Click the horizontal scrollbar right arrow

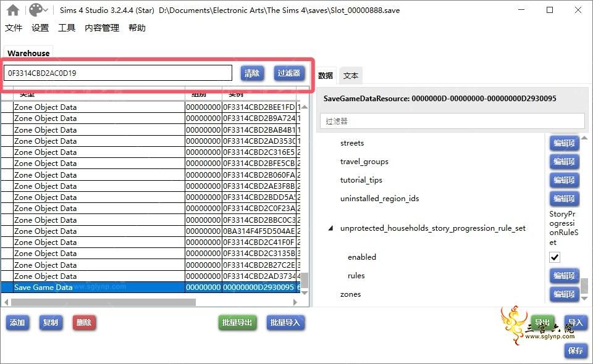click(x=295, y=302)
